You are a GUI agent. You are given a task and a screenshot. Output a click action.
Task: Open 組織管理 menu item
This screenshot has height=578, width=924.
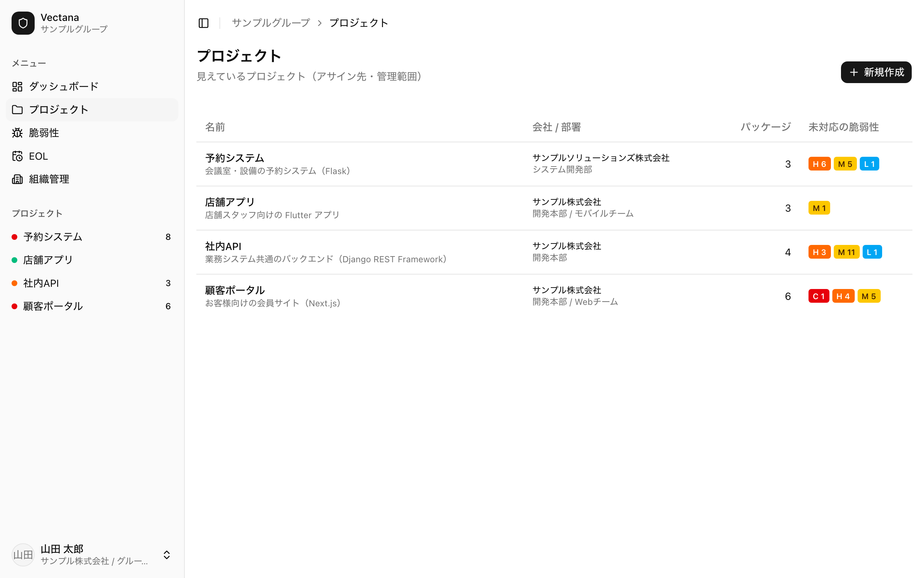click(x=92, y=179)
